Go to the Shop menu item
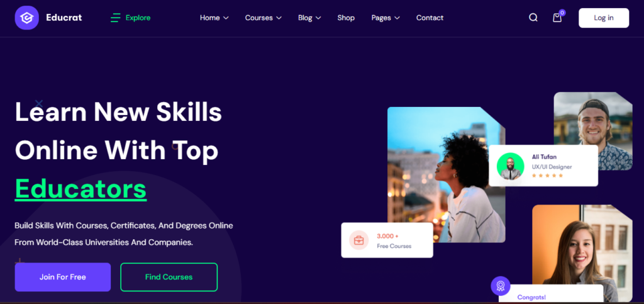This screenshot has height=304, width=644. (x=346, y=18)
